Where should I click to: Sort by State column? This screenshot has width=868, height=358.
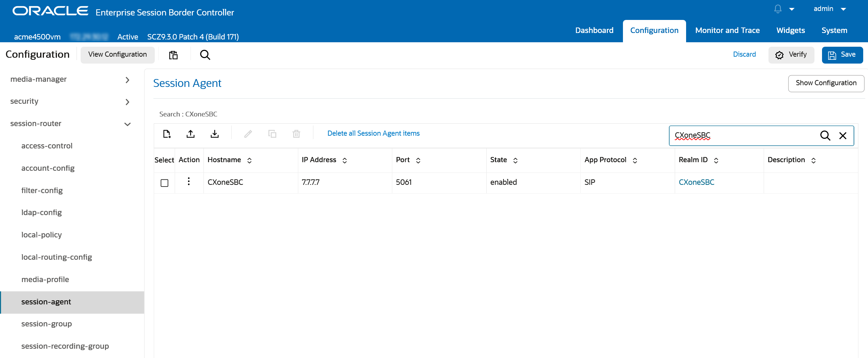[515, 160]
